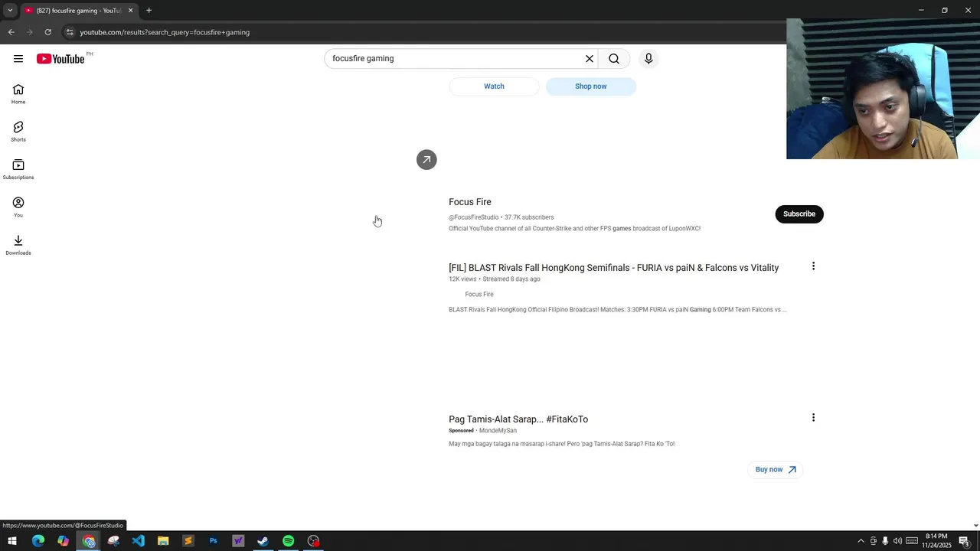Click the MondeMySan advertiser name
This screenshot has height=551, width=980.
(498, 431)
